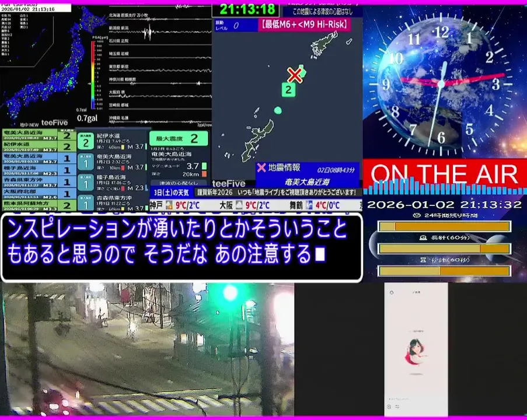The width and height of the screenshot is (527, 420).
Task: Click the round green station marker on map
Action: coord(278,110)
